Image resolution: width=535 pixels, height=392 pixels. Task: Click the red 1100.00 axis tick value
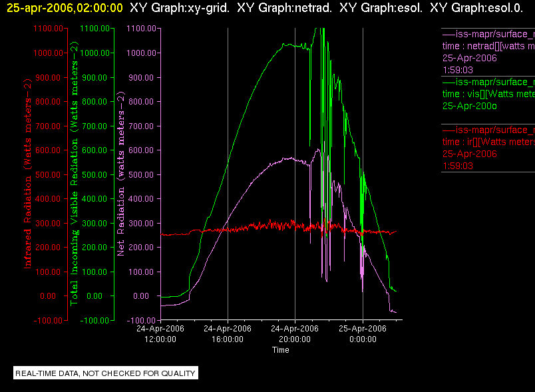click(x=48, y=29)
